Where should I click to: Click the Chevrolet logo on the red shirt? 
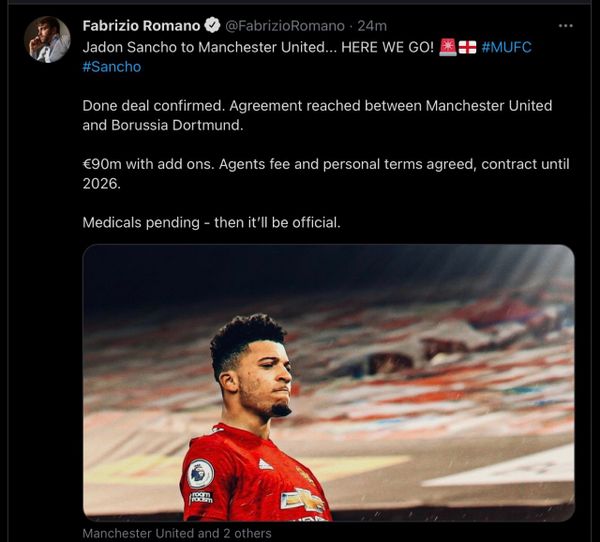(302, 500)
